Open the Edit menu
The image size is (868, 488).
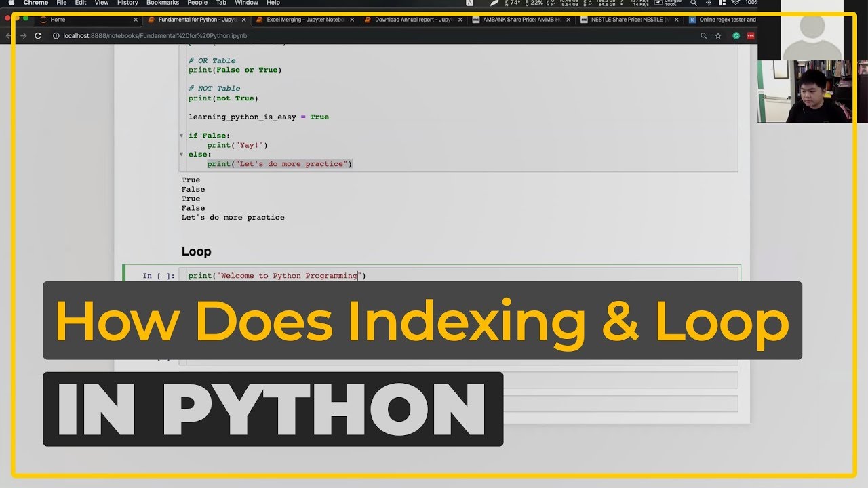tap(81, 3)
